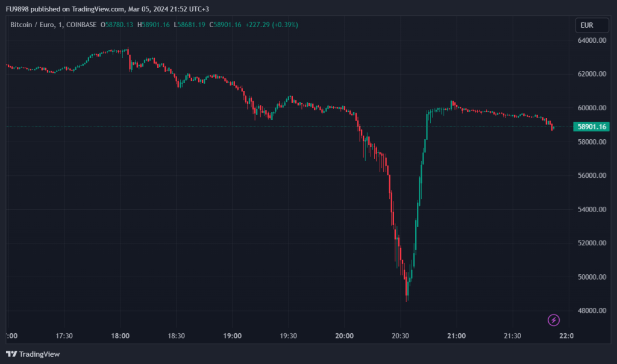The image size is (617, 364).
Task: Click the 20:30 time axis label
Action: tap(400, 336)
